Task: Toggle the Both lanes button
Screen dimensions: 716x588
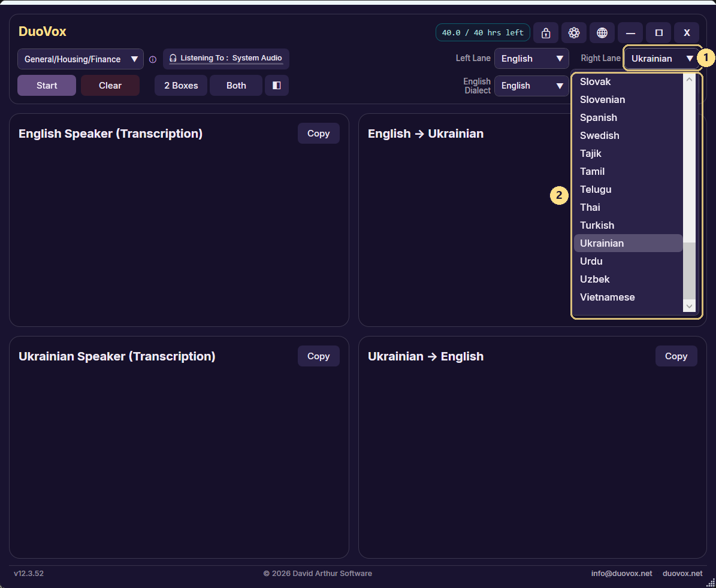Action: 236,85
